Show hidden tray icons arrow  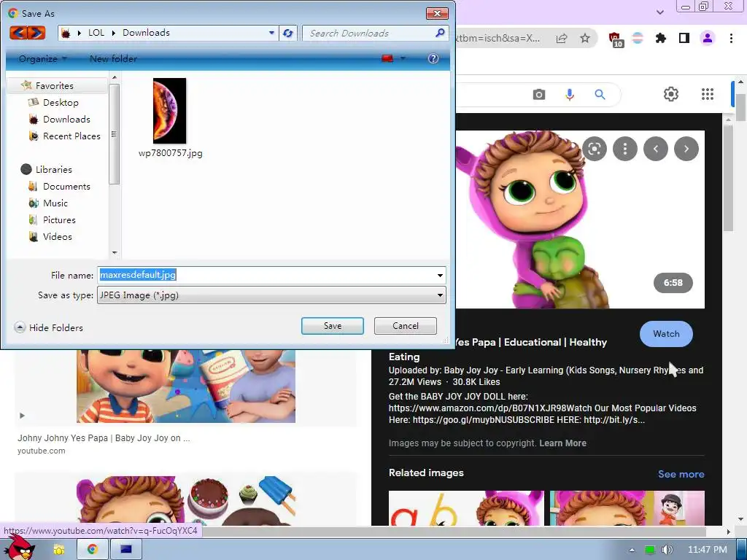coord(632,550)
